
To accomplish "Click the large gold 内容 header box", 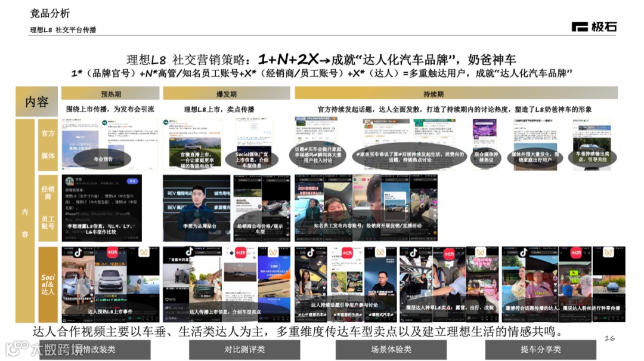I will coord(36,101).
